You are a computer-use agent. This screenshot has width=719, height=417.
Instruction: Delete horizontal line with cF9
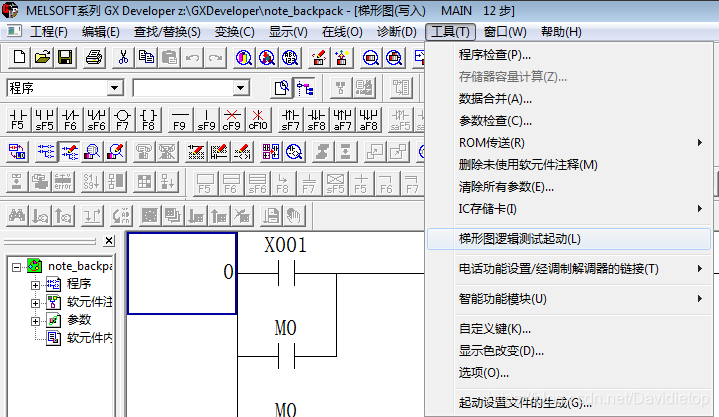(232, 120)
